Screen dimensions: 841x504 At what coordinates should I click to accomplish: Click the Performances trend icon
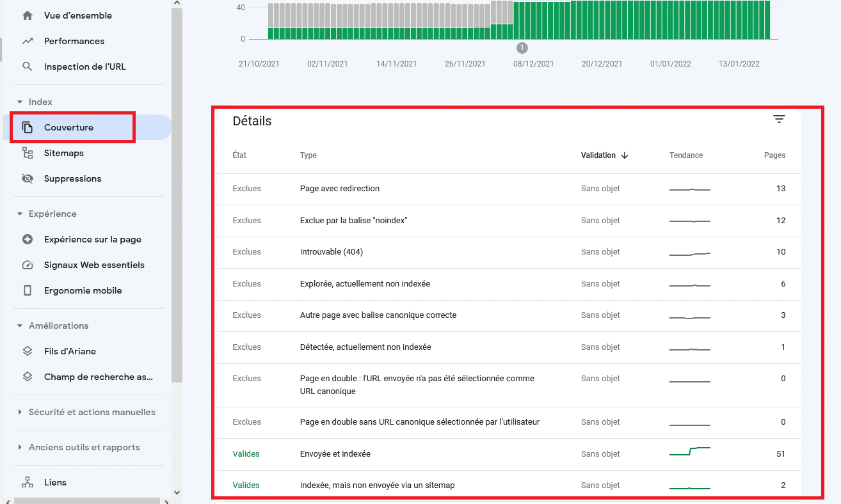point(28,41)
